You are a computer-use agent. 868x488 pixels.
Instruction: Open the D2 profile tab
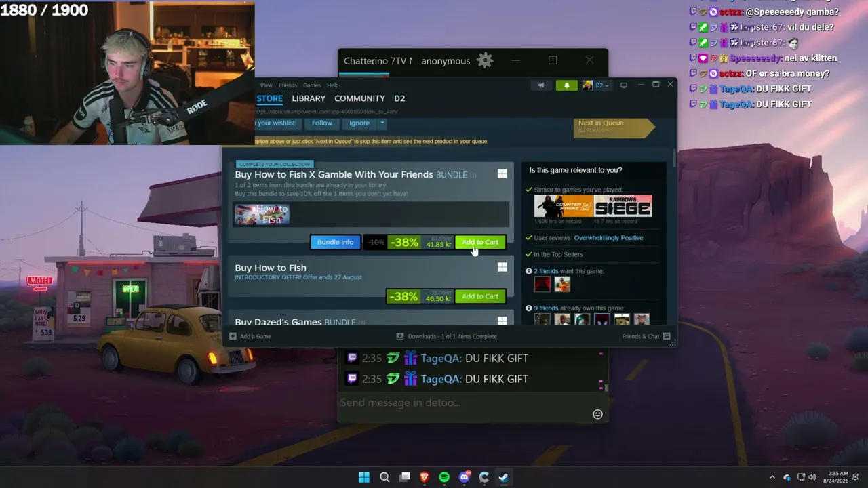click(399, 98)
